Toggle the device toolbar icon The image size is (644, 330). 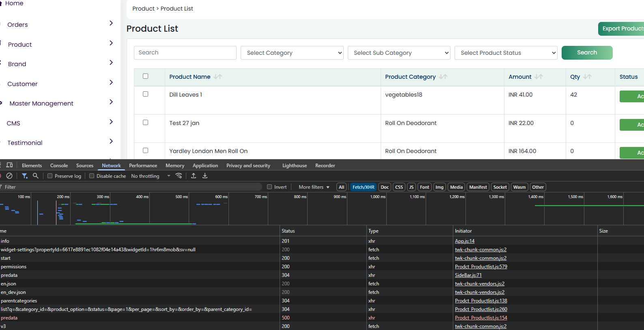tap(10, 165)
